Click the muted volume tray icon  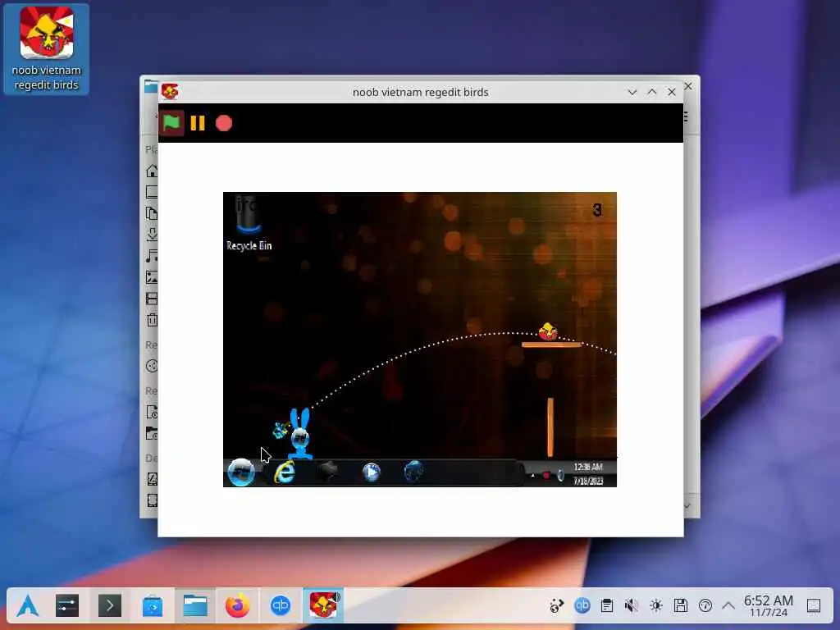click(632, 606)
